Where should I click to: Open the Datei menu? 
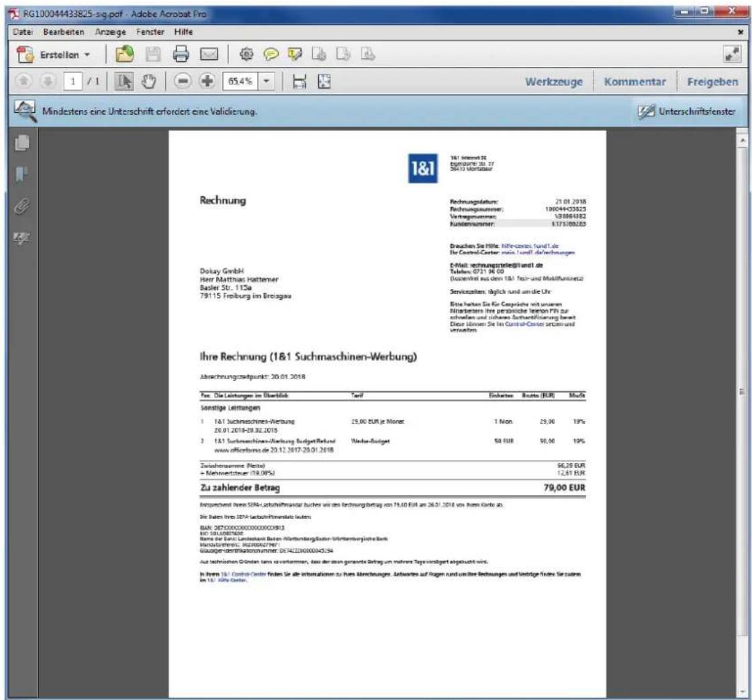click(23, 32)
